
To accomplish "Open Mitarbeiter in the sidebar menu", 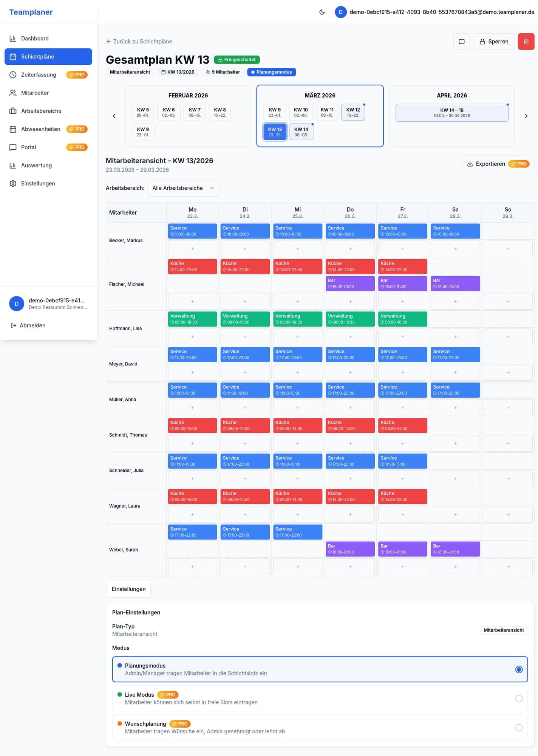I will (x=35, y=93).
